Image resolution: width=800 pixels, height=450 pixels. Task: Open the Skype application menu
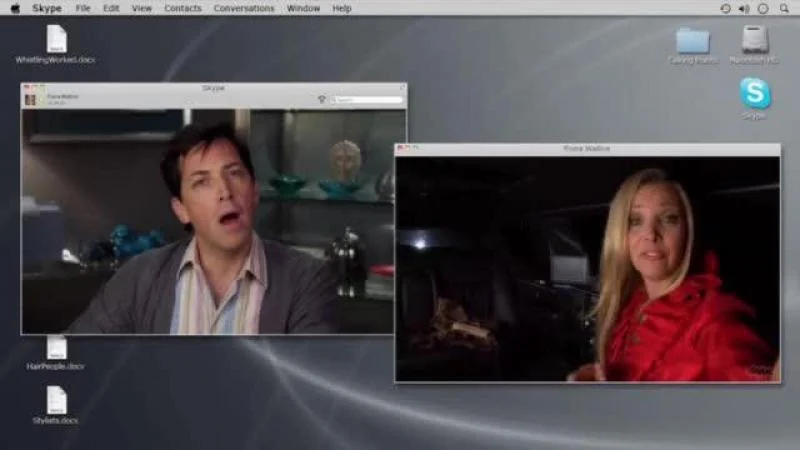(47, 8)
